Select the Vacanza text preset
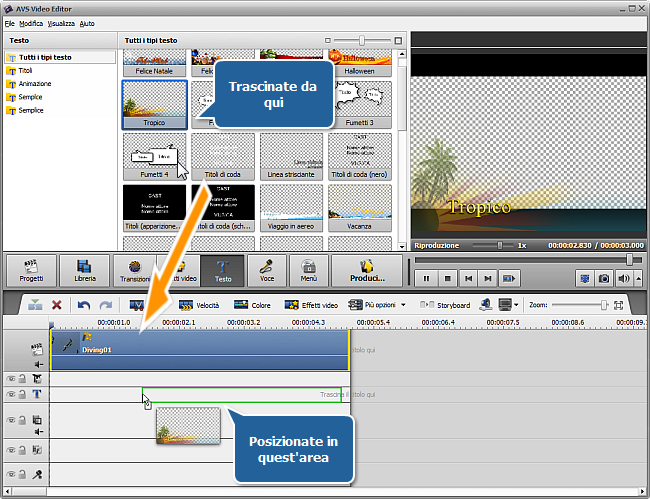The width and height of the screenshot is (650, 499). [x=359, y=208]
